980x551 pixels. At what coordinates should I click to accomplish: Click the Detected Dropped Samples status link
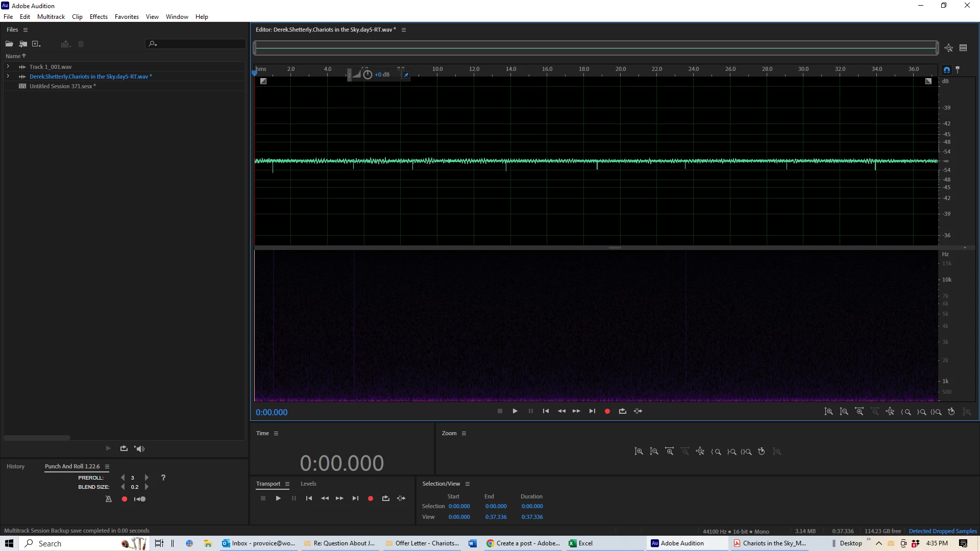click(942, 531)
